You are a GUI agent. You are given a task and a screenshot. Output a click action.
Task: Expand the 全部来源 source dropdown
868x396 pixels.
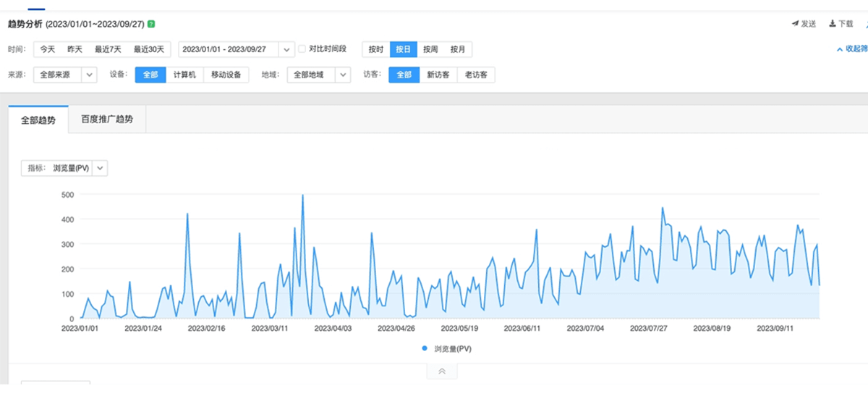click(x=89, y=75)
